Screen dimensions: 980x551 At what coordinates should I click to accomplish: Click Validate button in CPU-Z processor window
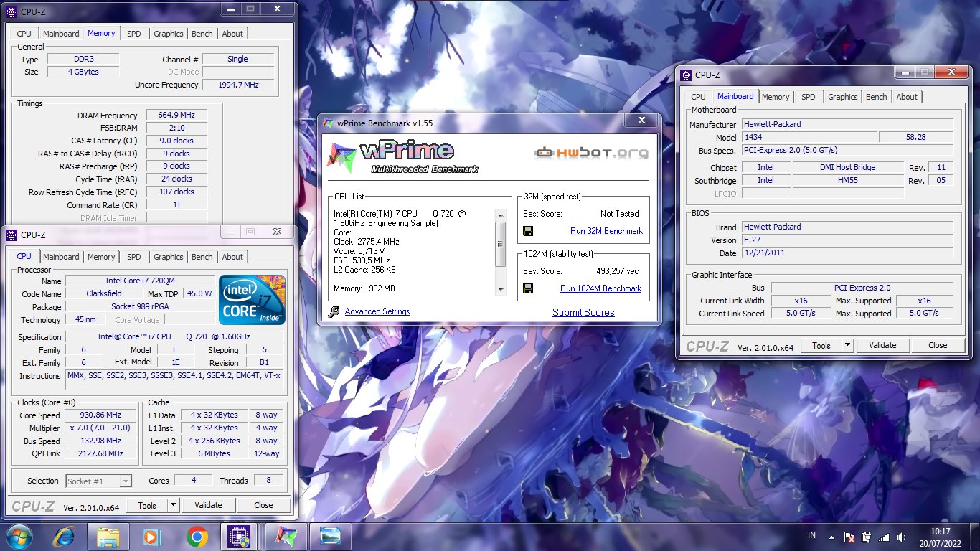(208, 505)
